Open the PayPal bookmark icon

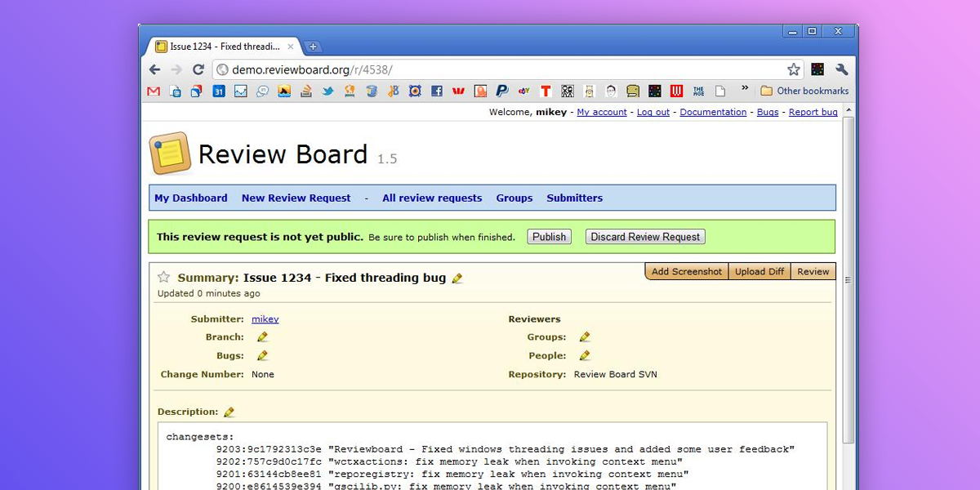click(x=502, y=91)
